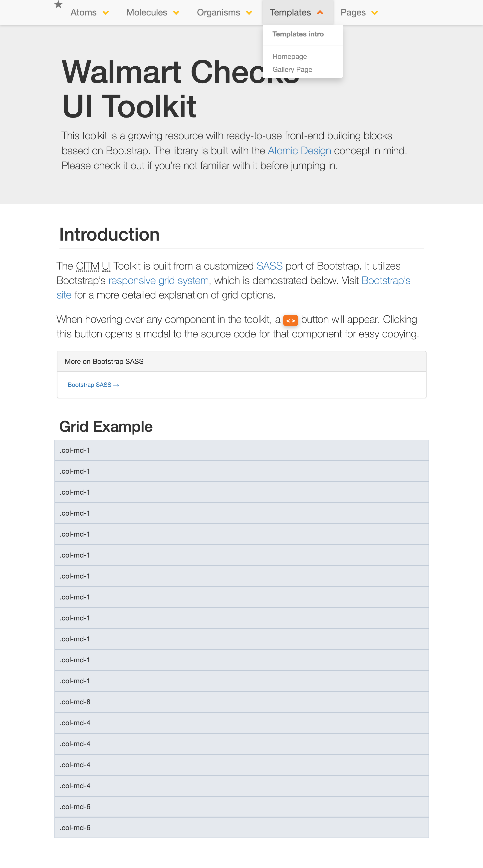
Task: Open the Atomic Design link
Action: coord(299,151)
